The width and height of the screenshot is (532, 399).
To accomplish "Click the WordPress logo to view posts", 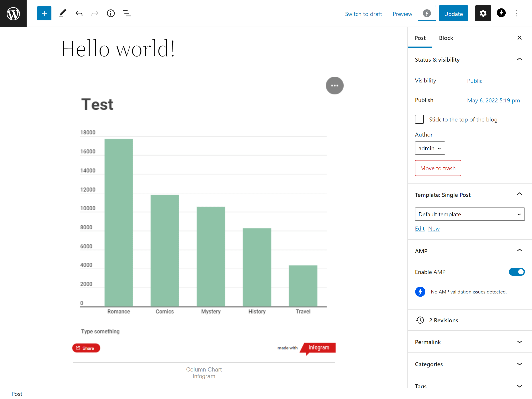I will 13,14.
